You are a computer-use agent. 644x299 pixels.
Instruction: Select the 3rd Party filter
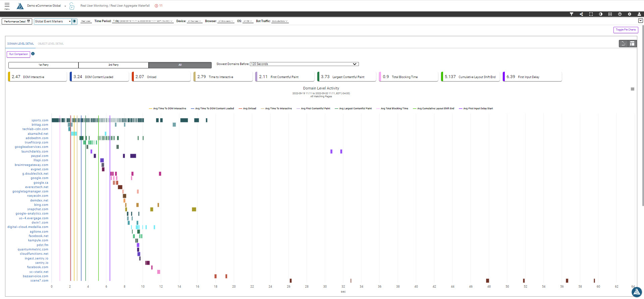(x=113, y=65)
